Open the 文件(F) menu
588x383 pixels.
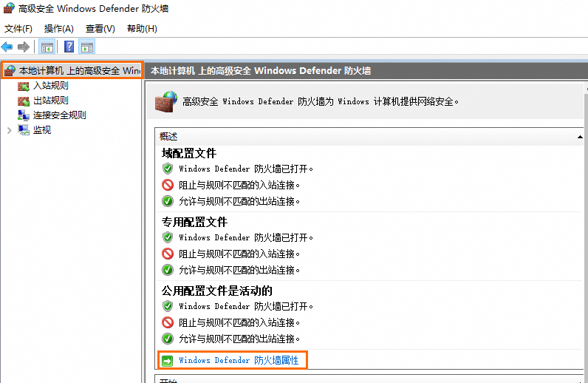pyautogui.click(x=18, y=29)
